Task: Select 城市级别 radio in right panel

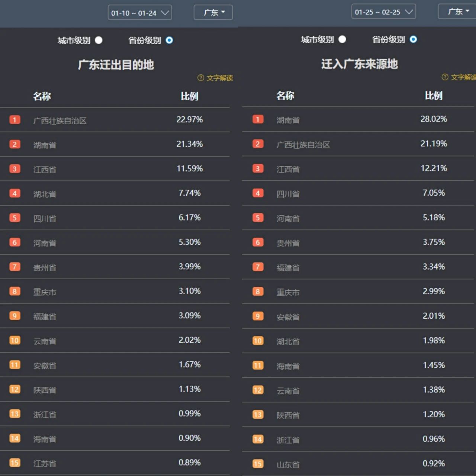Action: (x=342, y=39)
